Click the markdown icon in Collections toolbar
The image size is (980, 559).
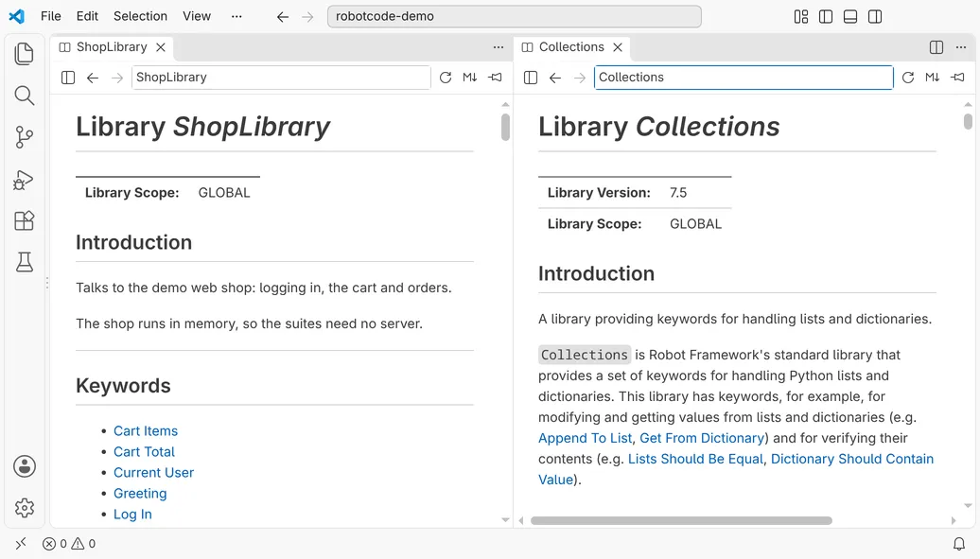click(933, 78)
